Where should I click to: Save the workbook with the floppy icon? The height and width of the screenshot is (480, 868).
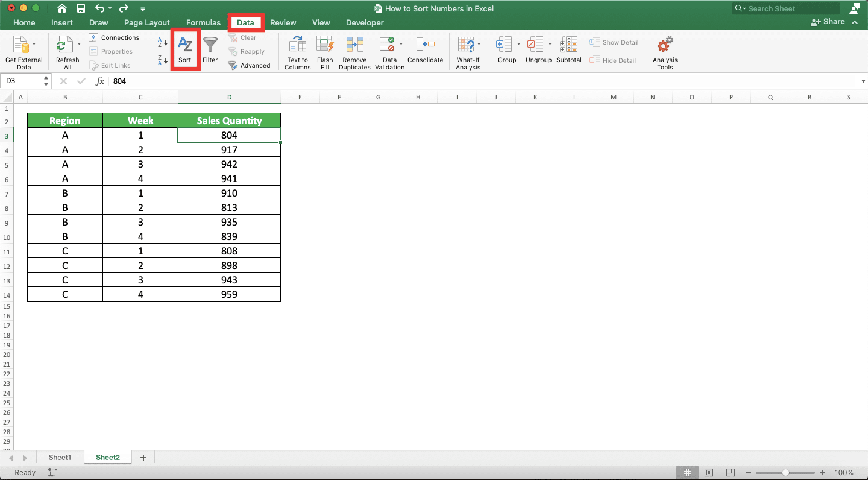(81, 8)
